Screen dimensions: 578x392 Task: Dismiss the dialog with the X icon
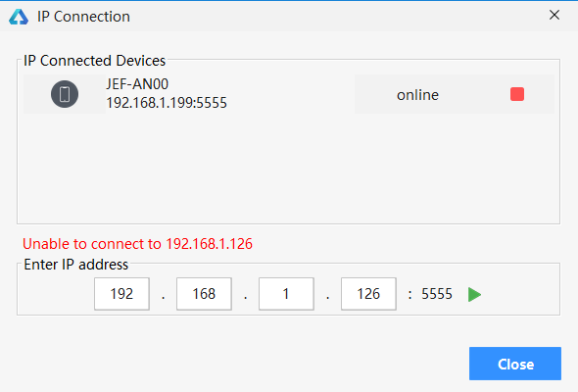pyautogui.click(x=554, y=15)
